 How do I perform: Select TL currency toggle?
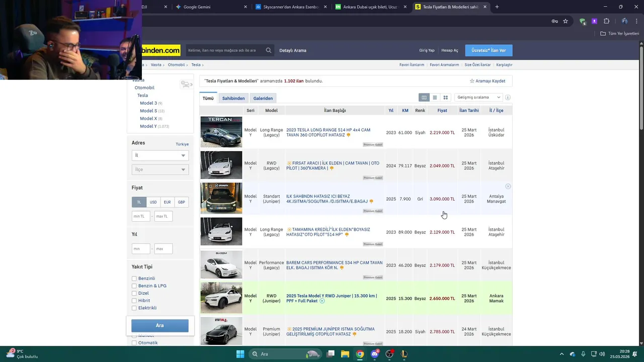(139, 202)
